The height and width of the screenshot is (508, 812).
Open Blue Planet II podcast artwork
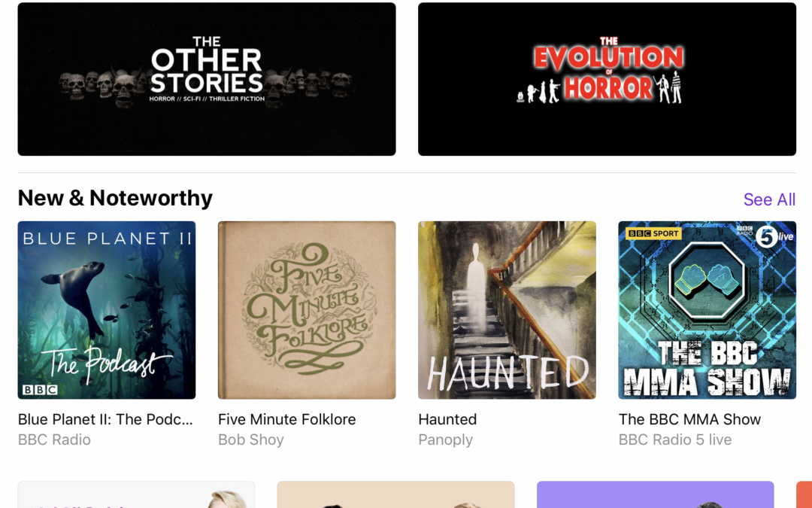pyautogui.click(x=107, y=310)
